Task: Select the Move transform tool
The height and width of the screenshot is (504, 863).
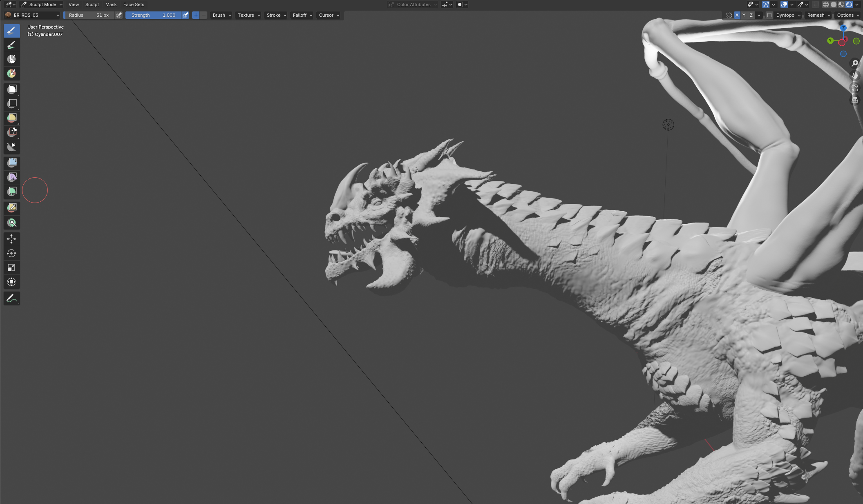Action: tap(12, 239)
